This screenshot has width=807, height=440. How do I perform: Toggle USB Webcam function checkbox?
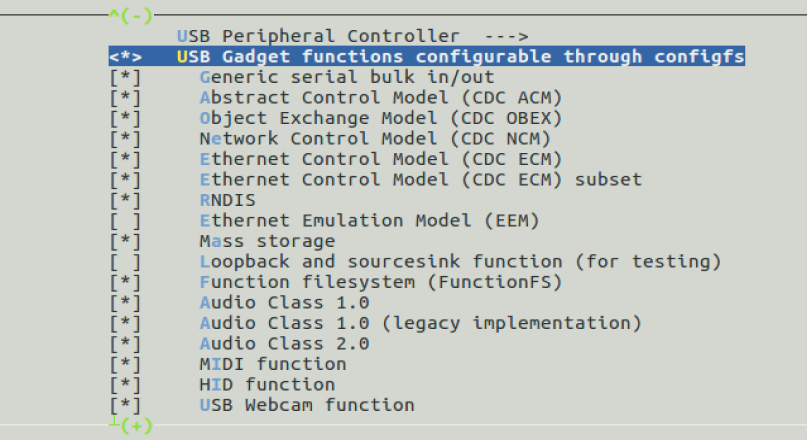coord(125,406)
